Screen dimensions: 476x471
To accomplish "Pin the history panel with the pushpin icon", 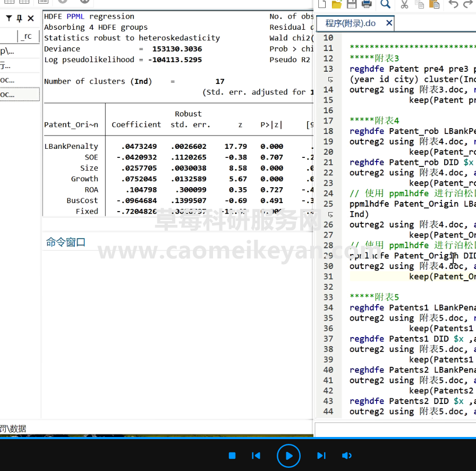I will [x=20, y=19].
